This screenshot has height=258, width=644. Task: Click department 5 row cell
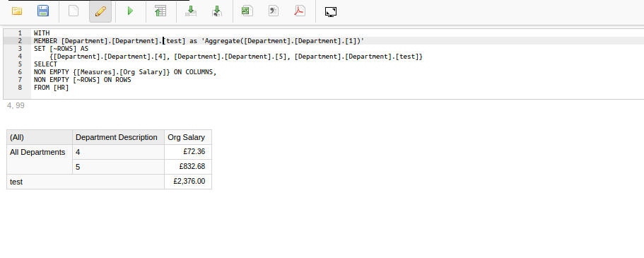pyautogui.click(x=118, y=167)
